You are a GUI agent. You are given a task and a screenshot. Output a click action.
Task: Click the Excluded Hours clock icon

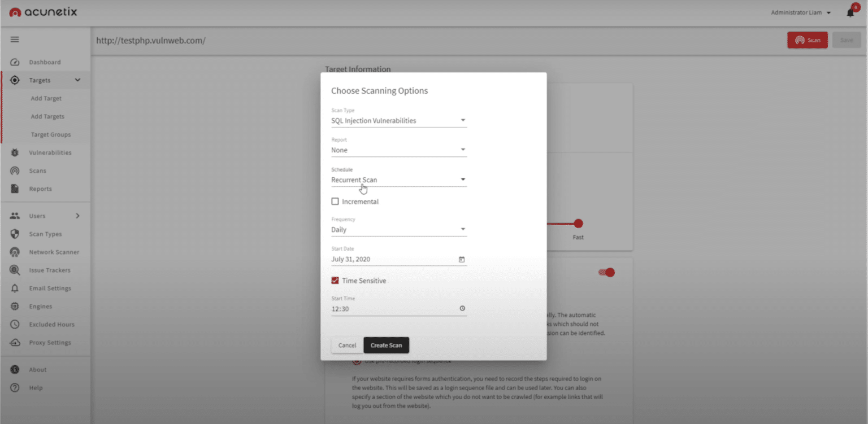pyautogui.click(x=15, y=324)
